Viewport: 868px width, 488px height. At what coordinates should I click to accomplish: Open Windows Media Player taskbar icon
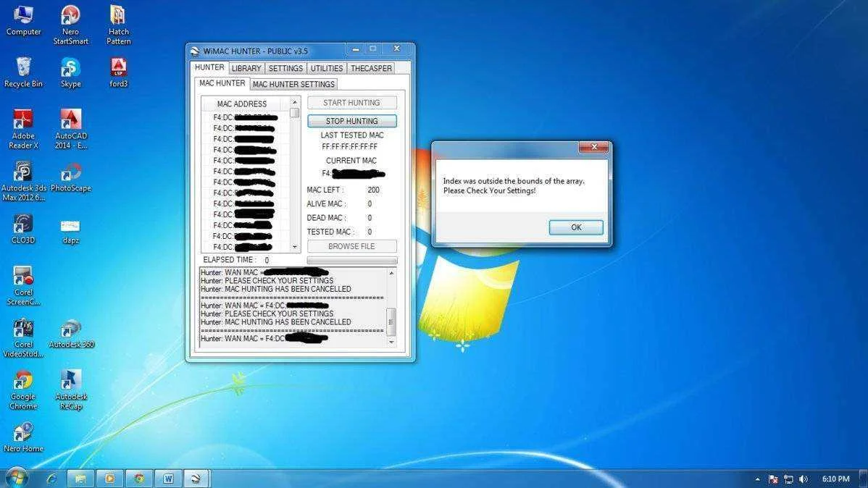tap(109, 479)
